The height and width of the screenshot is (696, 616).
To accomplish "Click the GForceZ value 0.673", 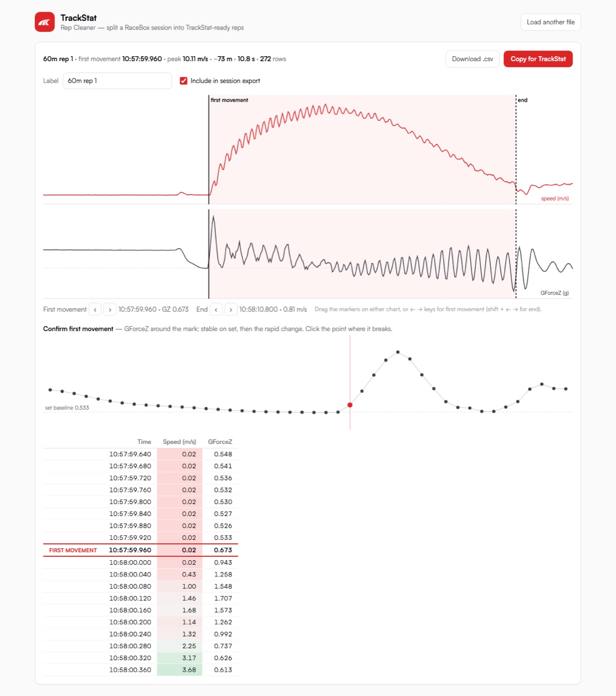I will pyautogui.click(x=223, y=550).
